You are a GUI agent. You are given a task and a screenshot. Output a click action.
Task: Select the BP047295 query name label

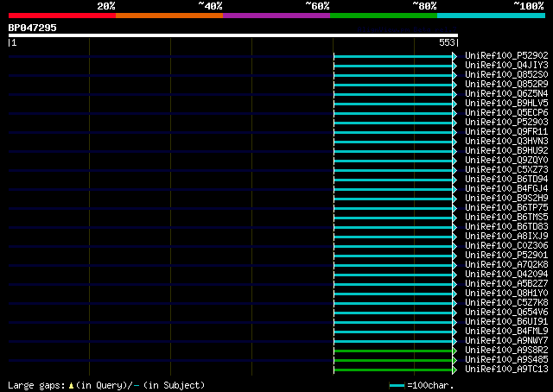pyautogui.click(x=33, y=28)
